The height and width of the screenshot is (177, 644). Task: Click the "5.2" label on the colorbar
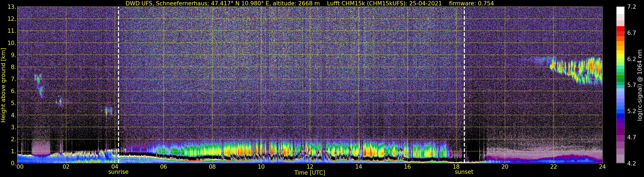632,111
